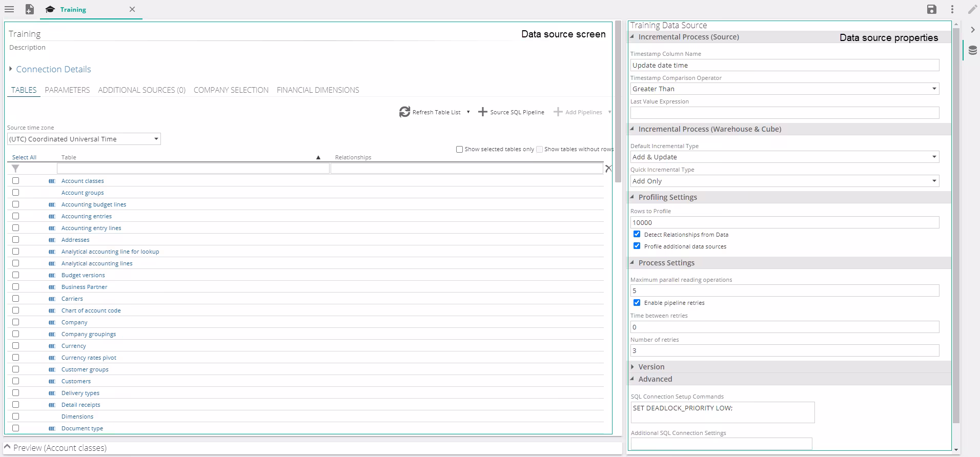
Task: Open the FINANCIAL DIMENSIONS tab
Action: [x=317, y=90]
